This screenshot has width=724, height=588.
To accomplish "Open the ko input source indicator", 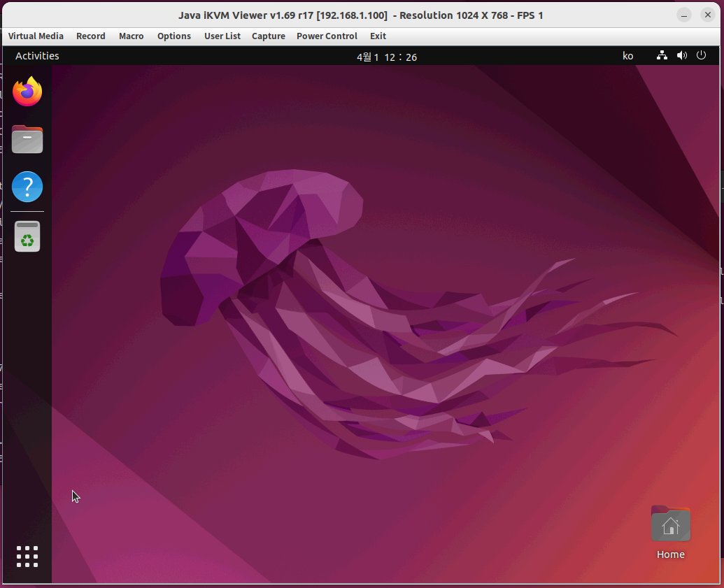I will (x=627, y=56).
